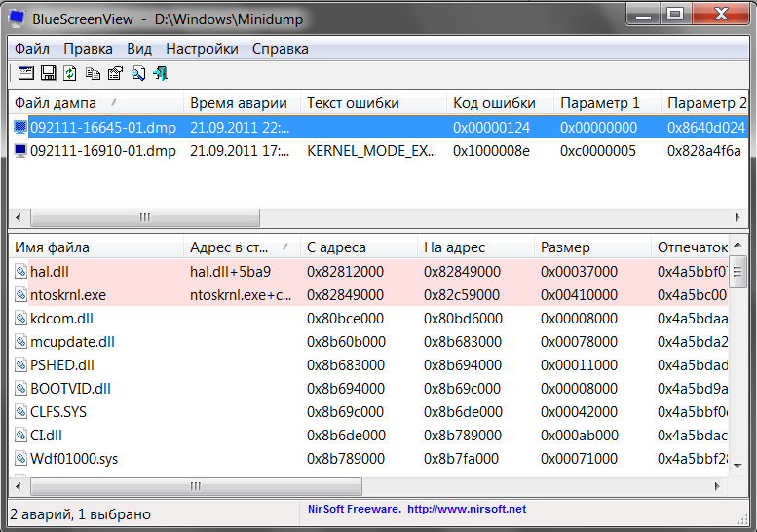Click the Advanced Options toolbar icon
Screen dimensions: 757x532
pyautogui.click(x=26, y=73)
